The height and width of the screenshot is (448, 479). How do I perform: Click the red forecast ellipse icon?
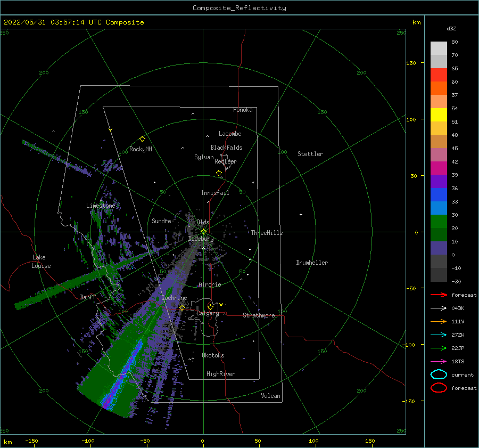pos(439,388)
